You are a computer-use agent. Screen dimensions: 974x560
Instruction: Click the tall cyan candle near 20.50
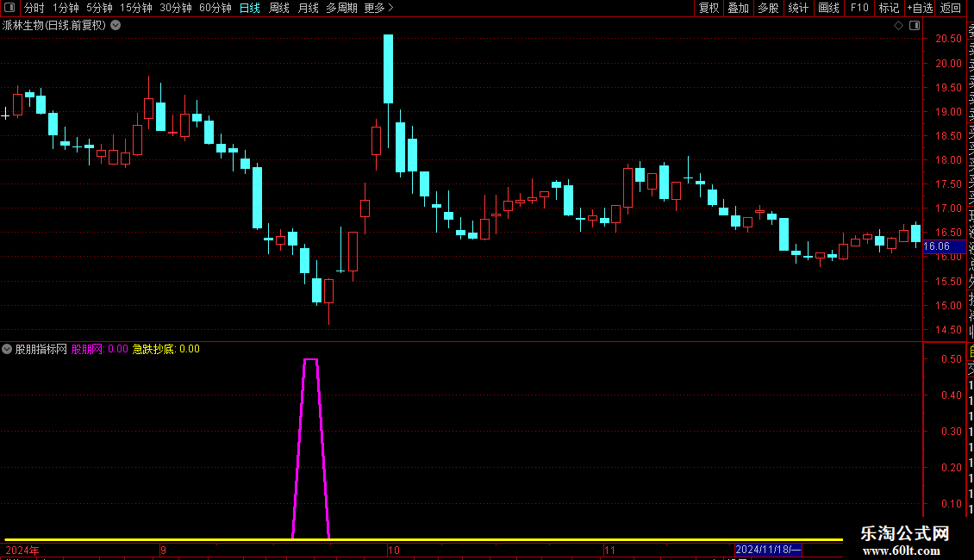pyautogui.click(x=388, y=68)
